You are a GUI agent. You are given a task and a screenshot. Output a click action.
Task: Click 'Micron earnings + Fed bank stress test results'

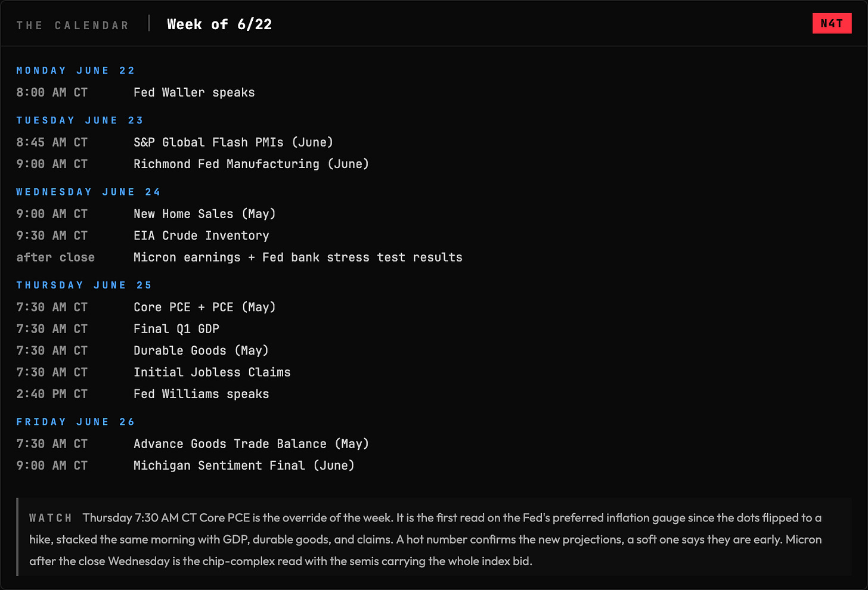(x=298, y=257)
